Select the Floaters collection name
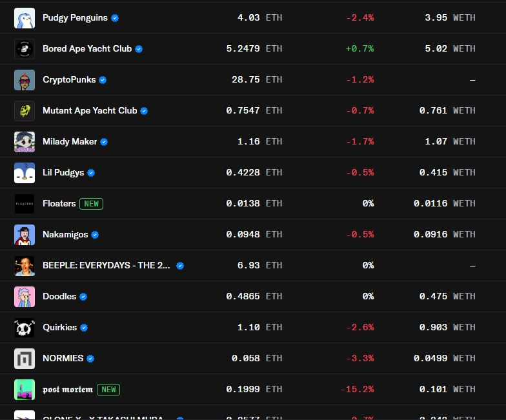The height and width of the screenshot is (420, 506). [x=59, y=204]
